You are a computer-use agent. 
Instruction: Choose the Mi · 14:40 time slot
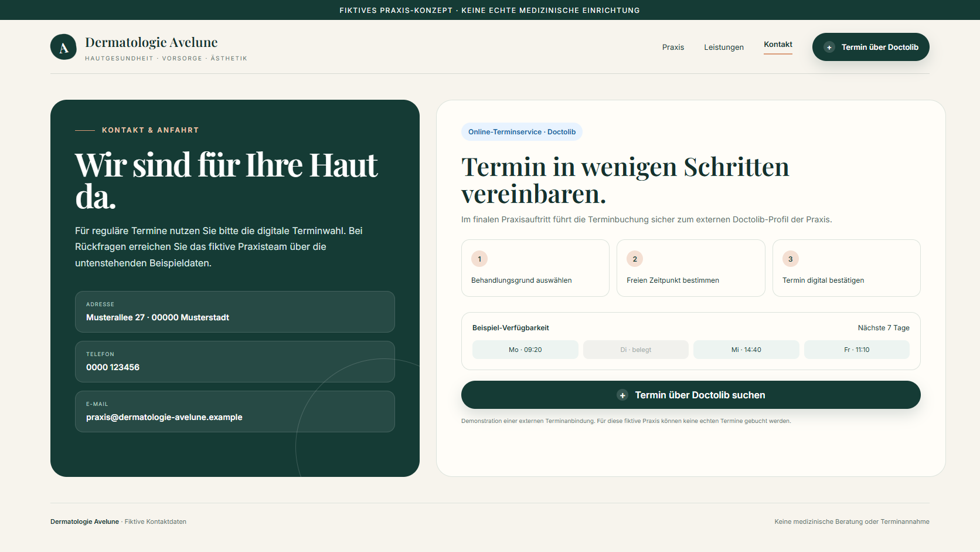click(746, 350)
